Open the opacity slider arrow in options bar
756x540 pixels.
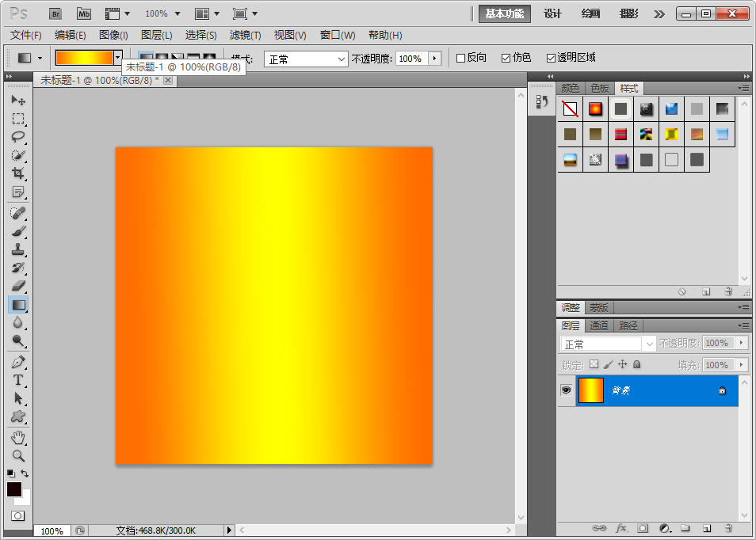[x=435, y=59]
